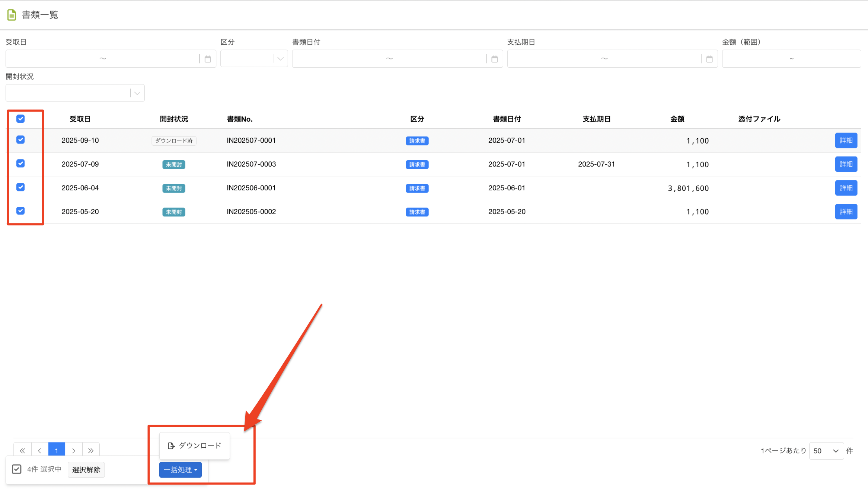Click the received date 2025-09-10

80,140
